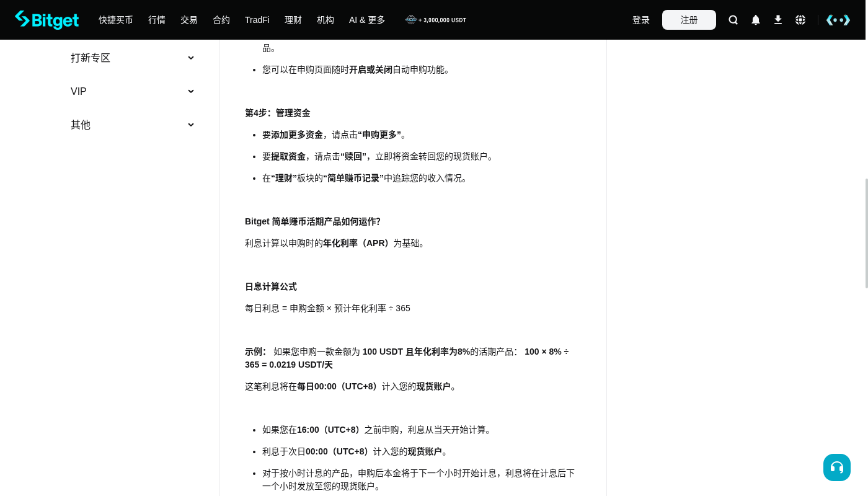Screen dimensions: 868x496
Task: Expand the 打新专区 sidebar section
Action: (x=133, y=58)
